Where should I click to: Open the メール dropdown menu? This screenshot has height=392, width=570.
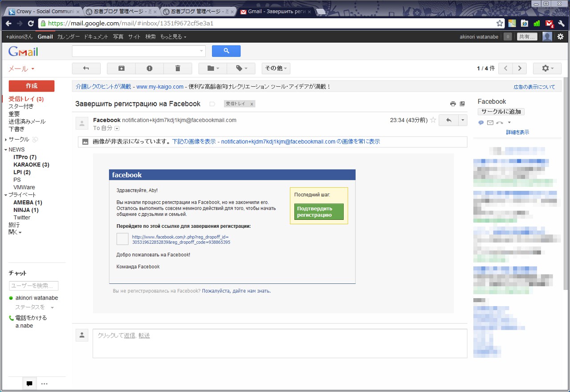[x=21, y=69]
